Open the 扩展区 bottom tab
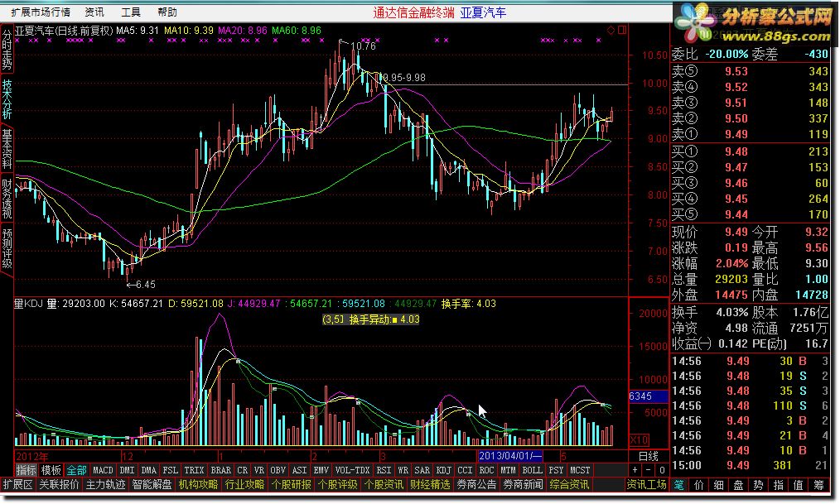 tap(18, 485)
